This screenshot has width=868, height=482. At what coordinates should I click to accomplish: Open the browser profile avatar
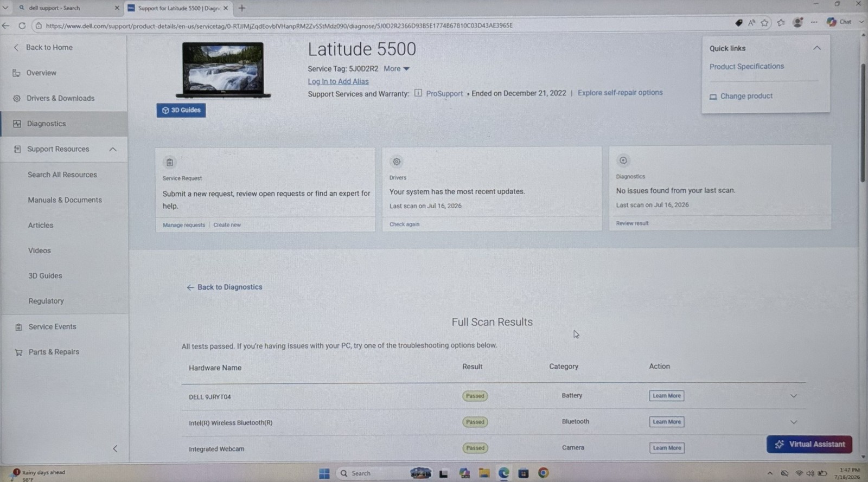(797, 22)
